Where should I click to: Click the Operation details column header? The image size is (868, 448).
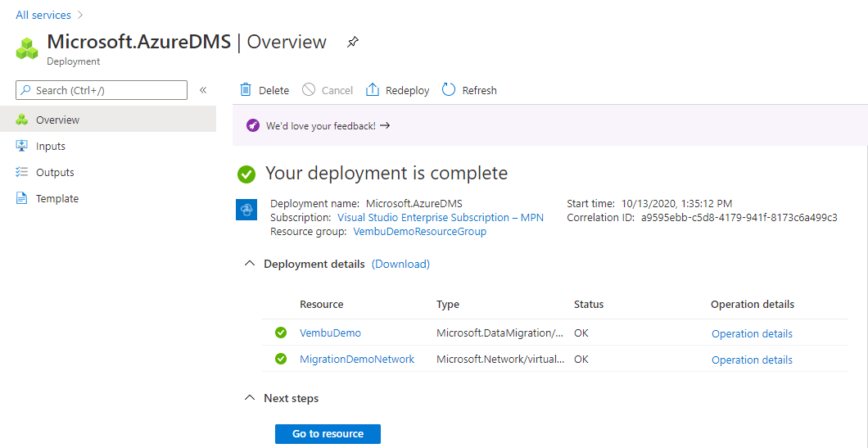753,305
